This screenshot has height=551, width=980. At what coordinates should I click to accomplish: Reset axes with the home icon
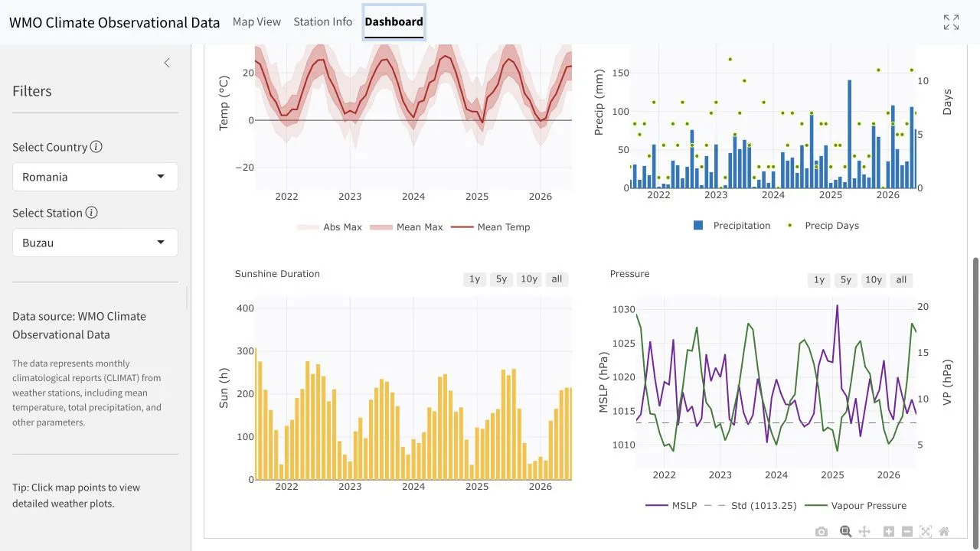[x=944, y=532]
